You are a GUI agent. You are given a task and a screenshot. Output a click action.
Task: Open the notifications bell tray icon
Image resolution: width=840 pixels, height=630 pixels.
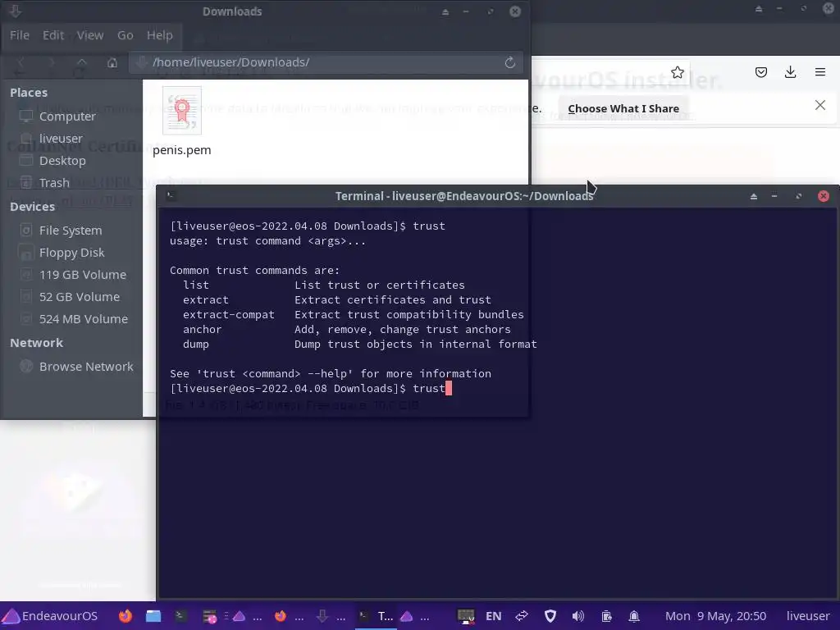[x=634, y=617]
